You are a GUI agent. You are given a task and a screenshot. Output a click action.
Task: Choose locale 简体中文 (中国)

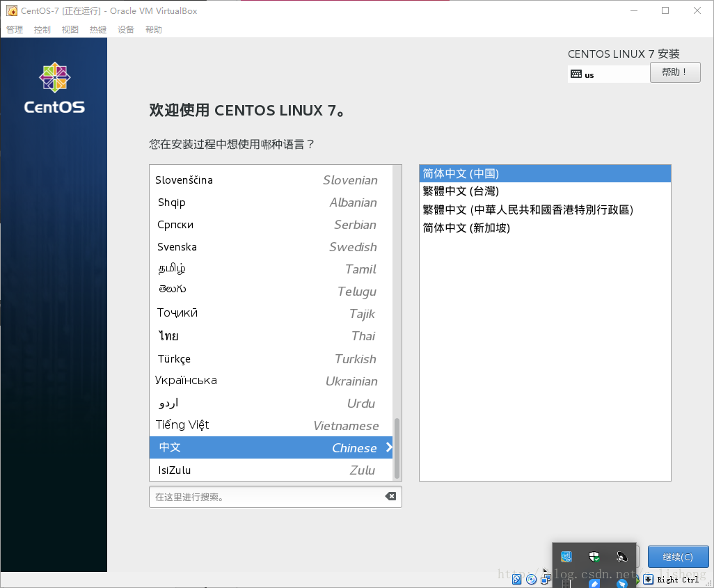[545, 173]
